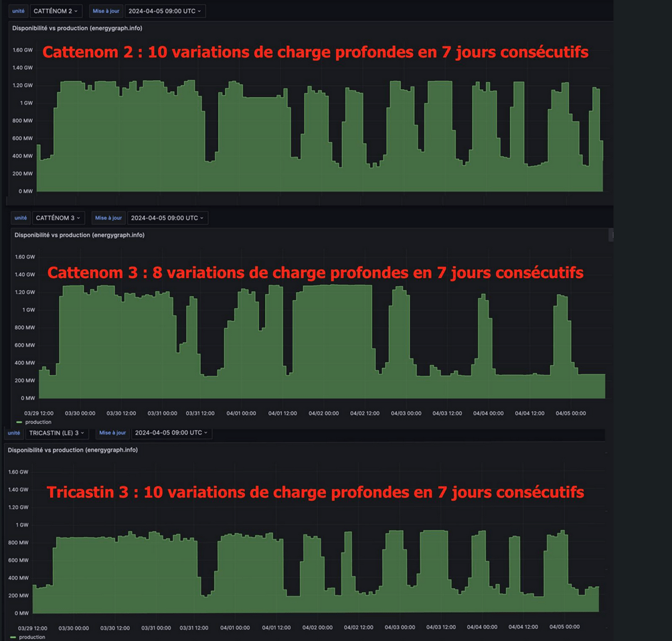Click the red 'Tricastin 3 : 10 variations' annotation
Image resolution: width=672 pixels, height=641 pixels.
click(315, 492)
